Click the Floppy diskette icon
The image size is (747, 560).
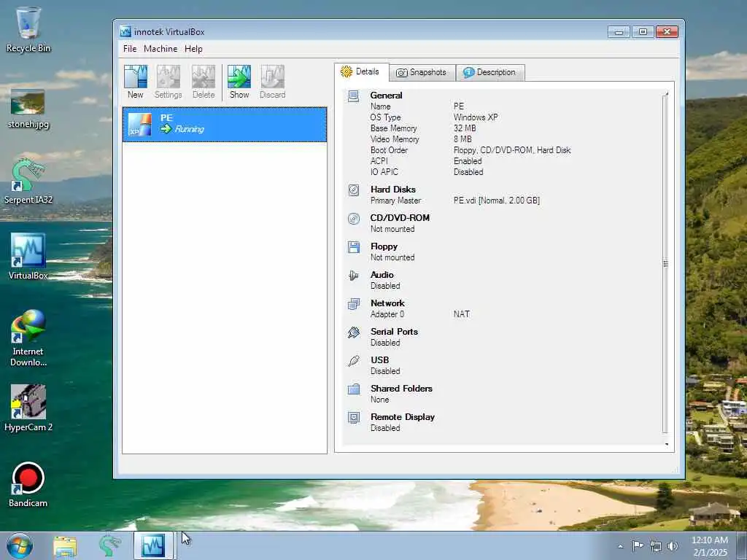coord(354,247)
